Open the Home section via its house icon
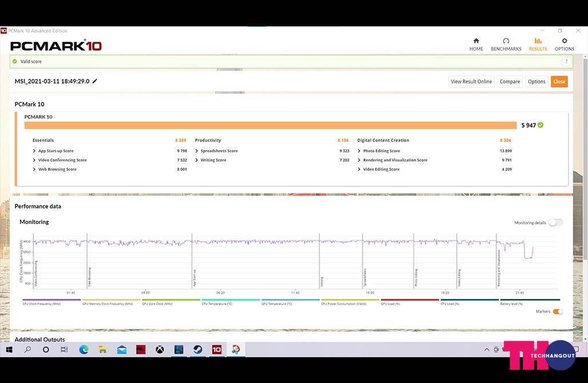This screenshot has height=383, width=588. pos(476,41)
